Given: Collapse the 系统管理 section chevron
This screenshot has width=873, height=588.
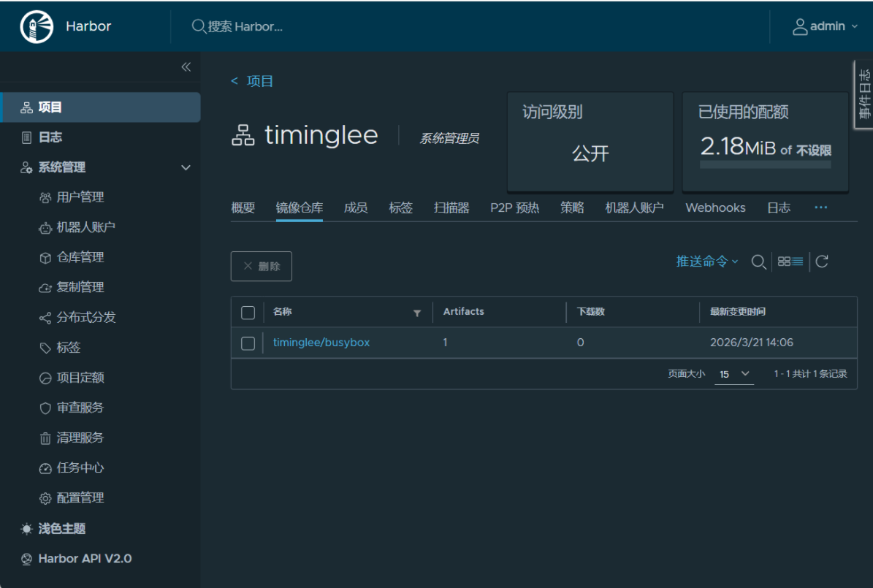Looking at the screenshot, I should coord(186,167).
